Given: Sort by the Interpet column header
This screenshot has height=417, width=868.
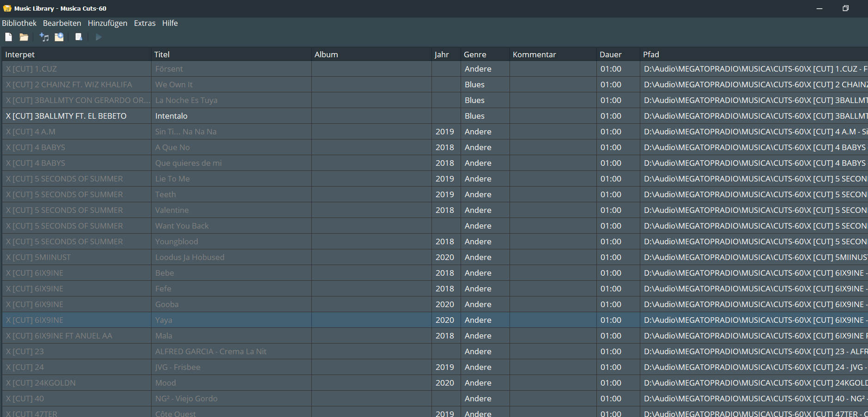Looking at the screenshot, I should [x=76, y=54].
